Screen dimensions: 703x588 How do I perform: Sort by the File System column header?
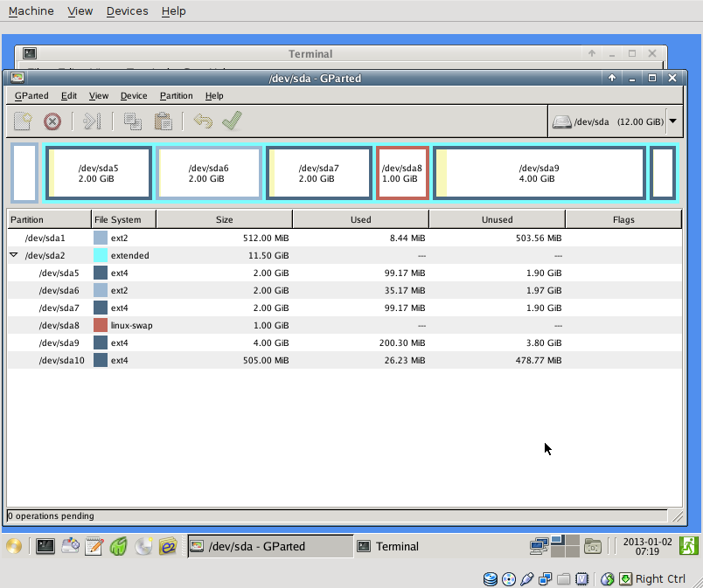(x=124, y=219)
